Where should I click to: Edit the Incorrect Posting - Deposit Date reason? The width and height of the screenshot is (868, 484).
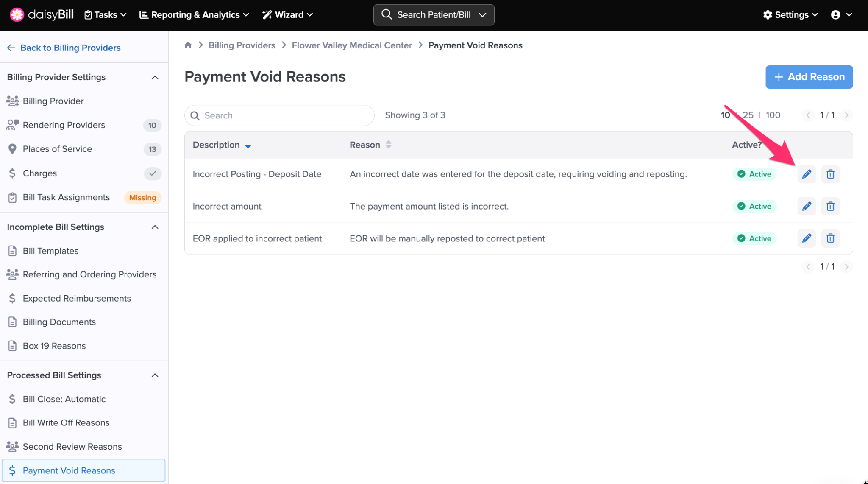click(806, 174)
